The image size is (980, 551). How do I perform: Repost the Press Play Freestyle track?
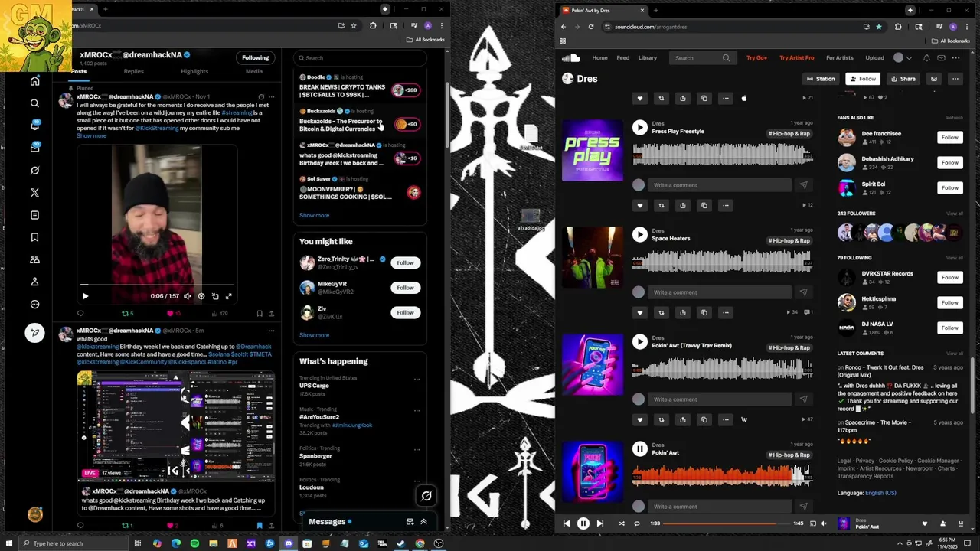pos(661,205)
